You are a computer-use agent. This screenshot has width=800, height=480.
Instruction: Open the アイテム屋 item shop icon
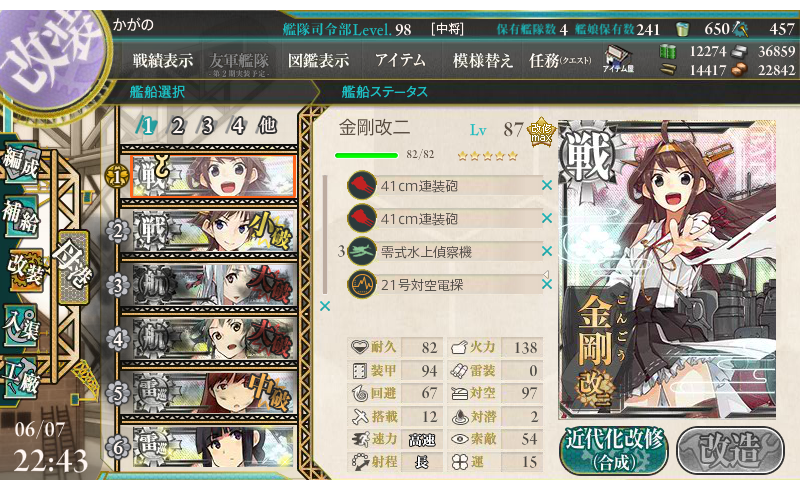point(618,59)
